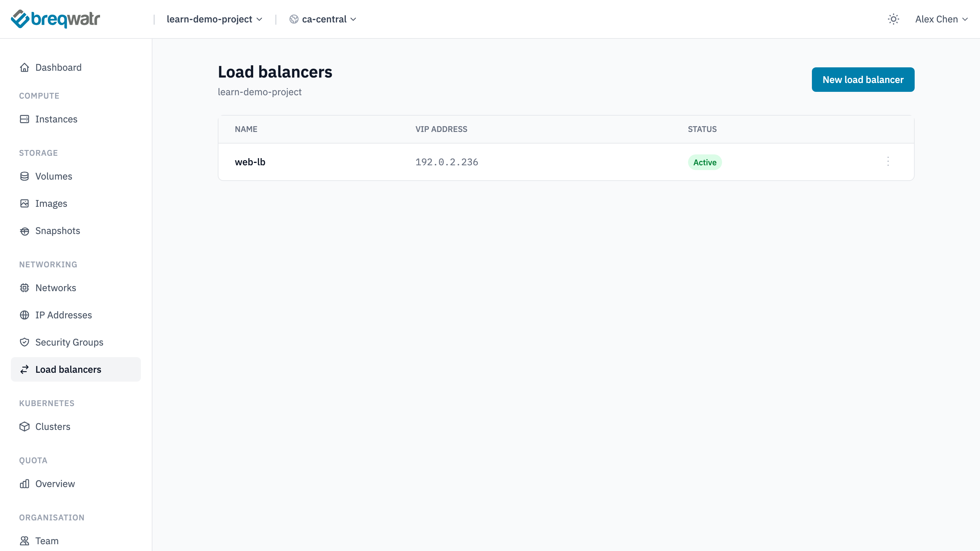The height and width of the screenshot is (551, 980).
Task: Open Networks page in the sidebar
Action: (76, 288)
